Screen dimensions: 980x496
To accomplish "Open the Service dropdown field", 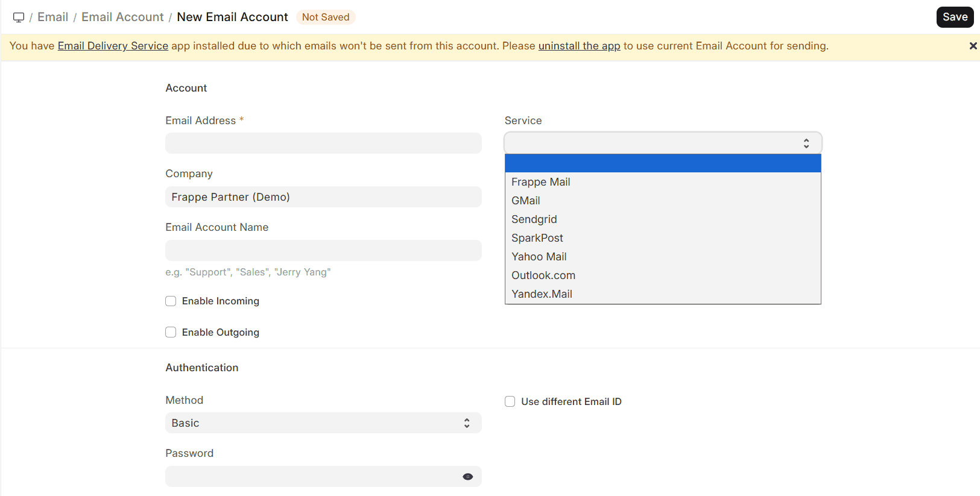I will [663, 143].
